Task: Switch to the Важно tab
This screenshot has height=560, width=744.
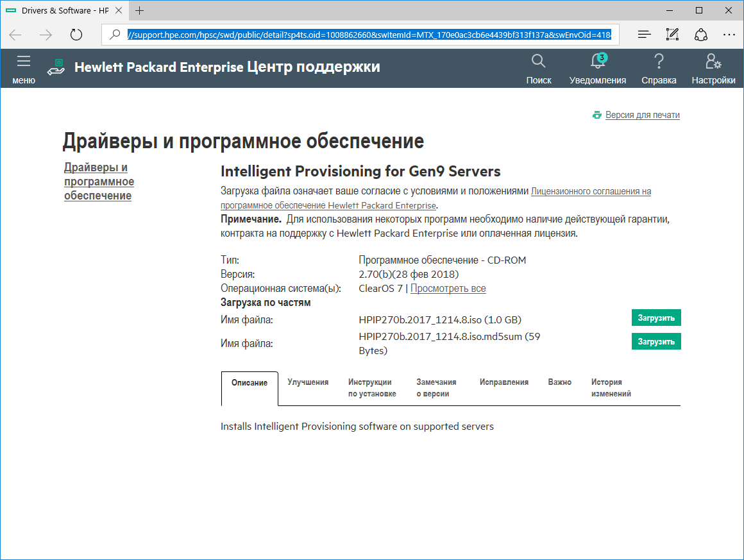Action: coord(559,382)
